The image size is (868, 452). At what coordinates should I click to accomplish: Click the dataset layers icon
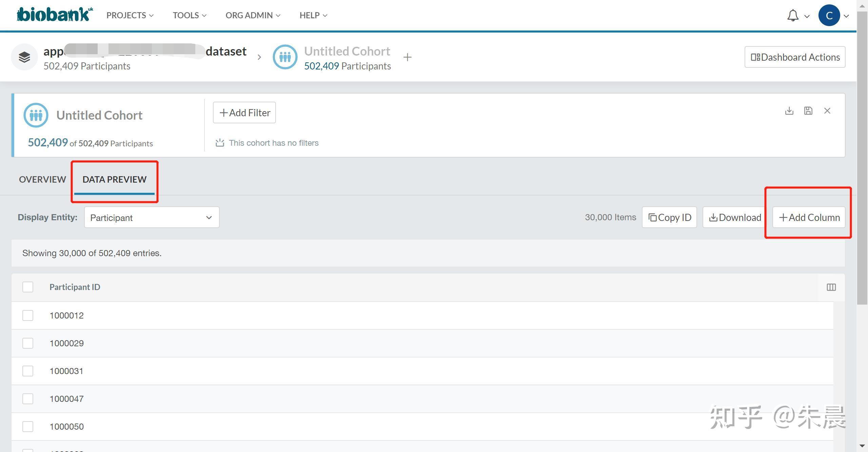click(x=24, y=57)
